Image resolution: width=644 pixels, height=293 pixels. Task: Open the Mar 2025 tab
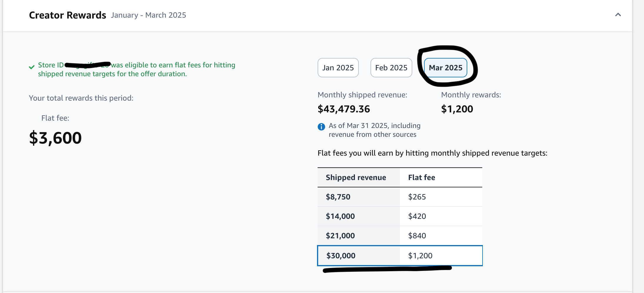(445, 68)
